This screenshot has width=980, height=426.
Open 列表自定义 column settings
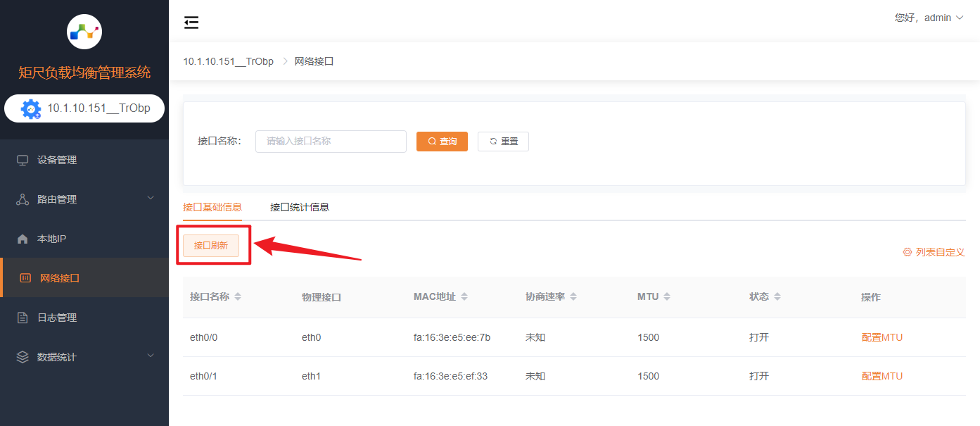[x=934, y=252]
